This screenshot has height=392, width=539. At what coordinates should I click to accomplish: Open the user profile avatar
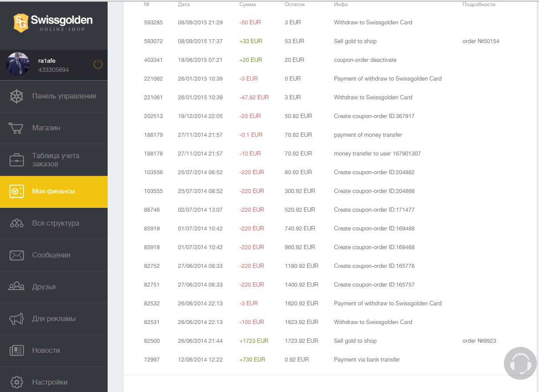point(18,64)
